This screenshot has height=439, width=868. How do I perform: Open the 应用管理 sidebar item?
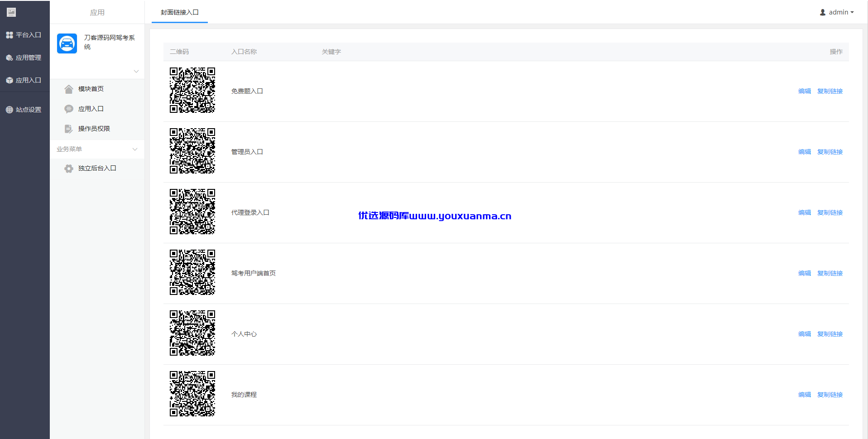(x=25, y=58)
